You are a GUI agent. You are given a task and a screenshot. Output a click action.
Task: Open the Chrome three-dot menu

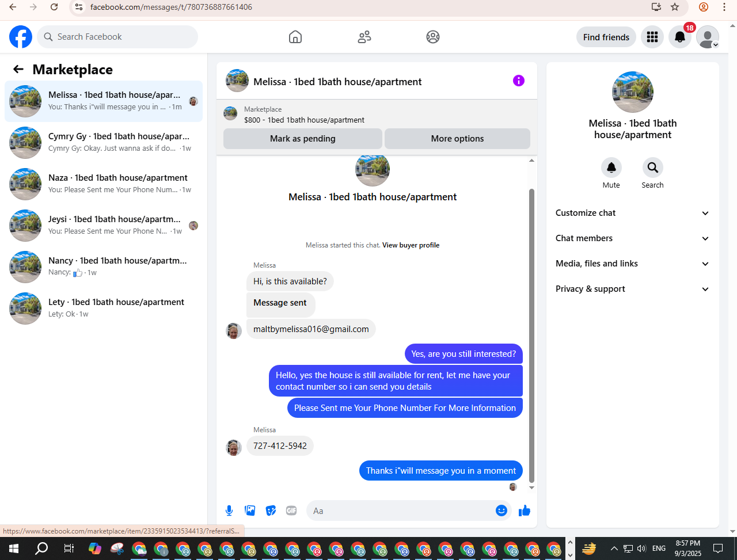click(x=724, y=7)
